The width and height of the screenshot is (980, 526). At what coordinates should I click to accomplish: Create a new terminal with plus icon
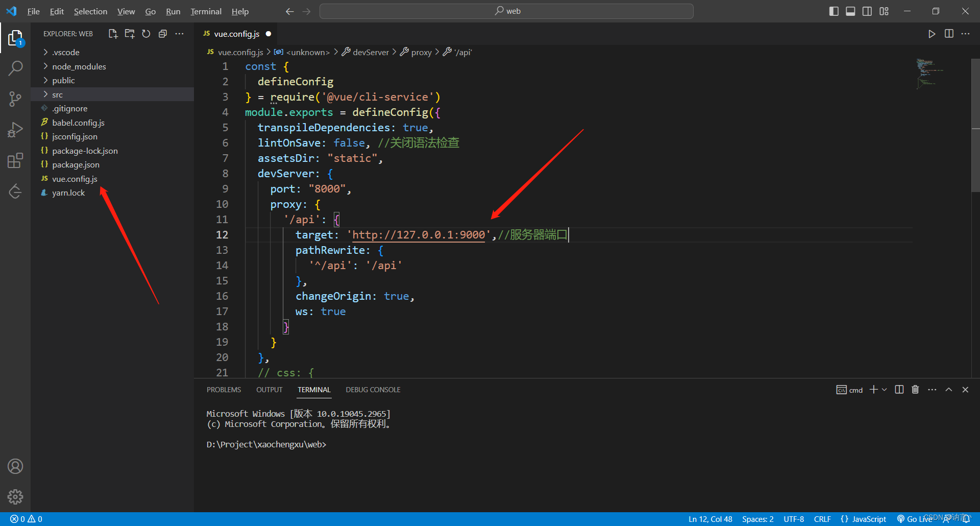click(x=874, y=390)
